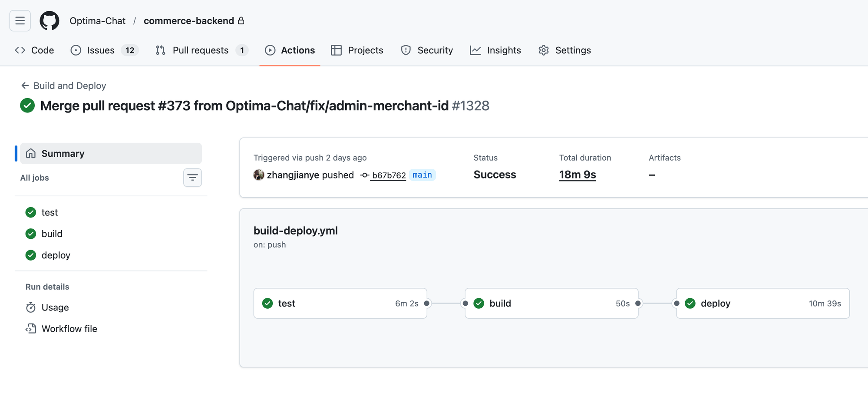Screen dimensions: 868x416
Task: Click the build-deploy.yml workflow heading
Action: click(296, 231)
